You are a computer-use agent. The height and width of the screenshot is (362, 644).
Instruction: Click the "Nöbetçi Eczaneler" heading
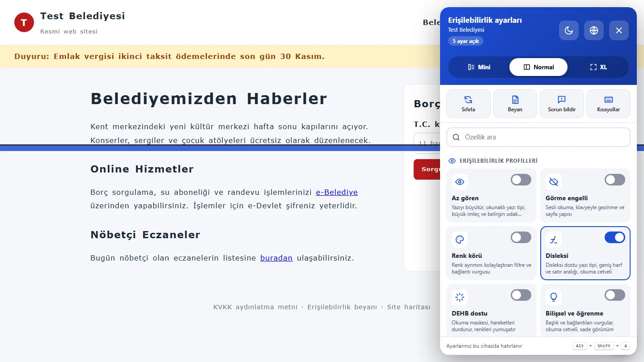tap(145, 235)
